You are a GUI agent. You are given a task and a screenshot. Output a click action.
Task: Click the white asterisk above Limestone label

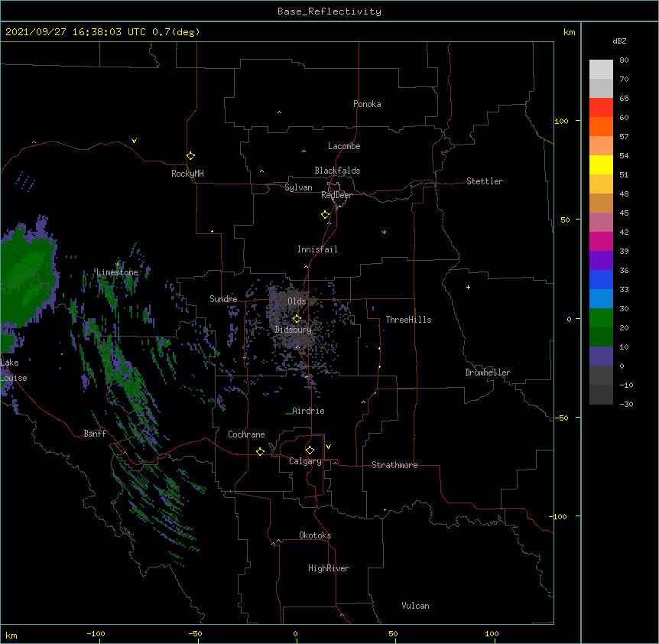pos(118,265)
